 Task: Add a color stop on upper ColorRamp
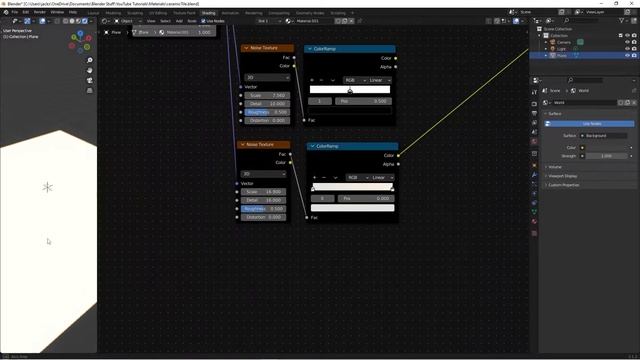pyautogui.click(x=312, y=80)
